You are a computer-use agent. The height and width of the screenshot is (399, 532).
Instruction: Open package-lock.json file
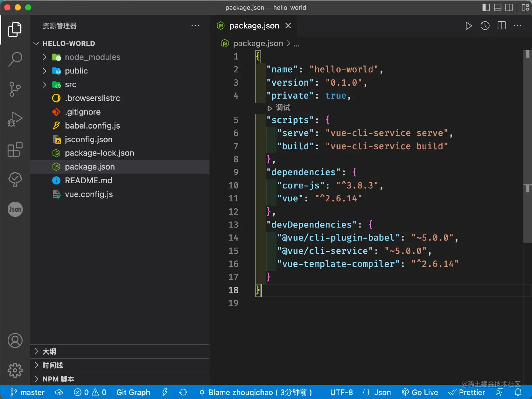[x=120, y=153]
